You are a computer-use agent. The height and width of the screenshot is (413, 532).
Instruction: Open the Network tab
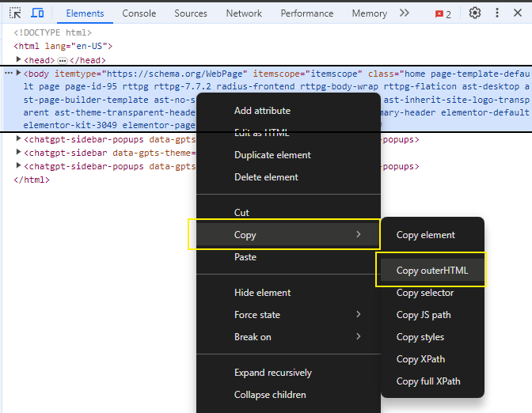tap(244, 13)
